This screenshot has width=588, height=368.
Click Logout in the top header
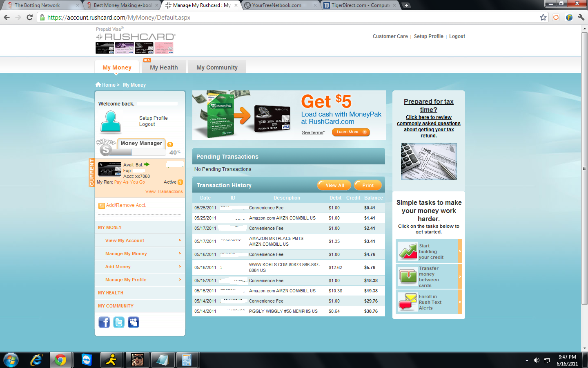click(457, 36)
